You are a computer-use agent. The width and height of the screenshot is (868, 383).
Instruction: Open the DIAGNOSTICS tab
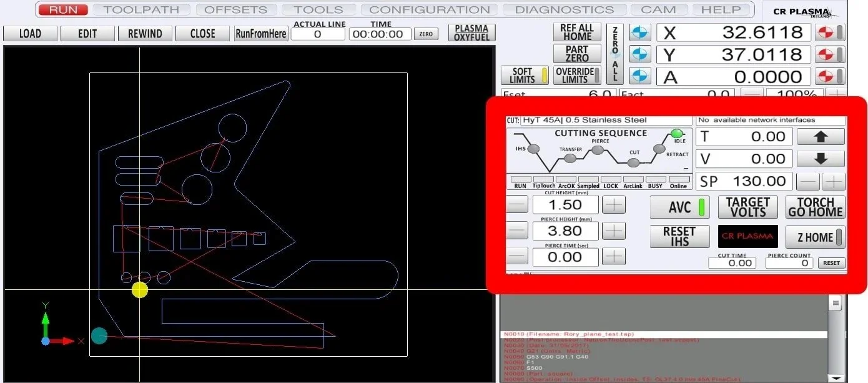564,9
